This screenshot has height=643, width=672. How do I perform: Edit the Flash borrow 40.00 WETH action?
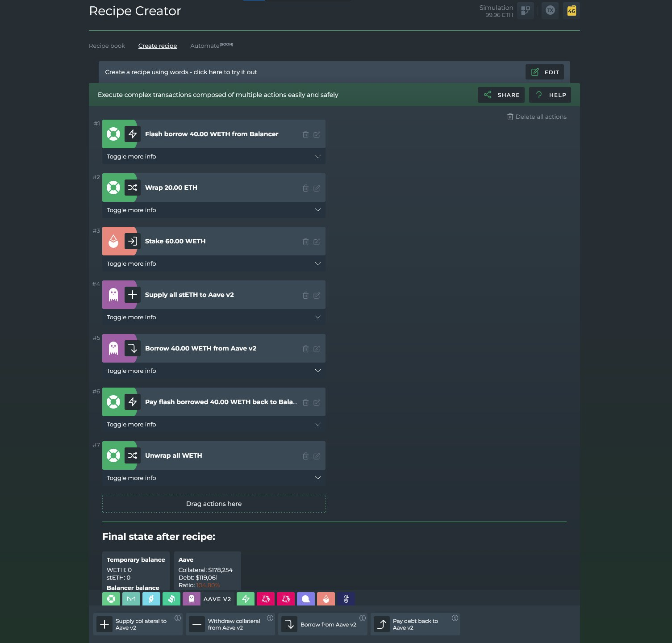click(317, 134)
